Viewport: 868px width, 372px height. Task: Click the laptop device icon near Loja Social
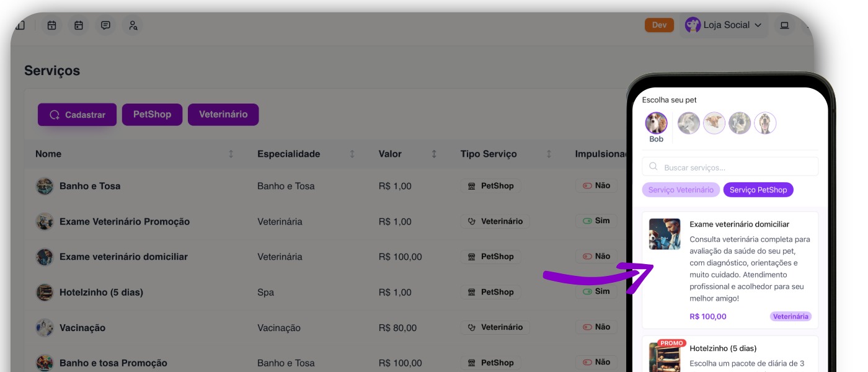[784, 25]
